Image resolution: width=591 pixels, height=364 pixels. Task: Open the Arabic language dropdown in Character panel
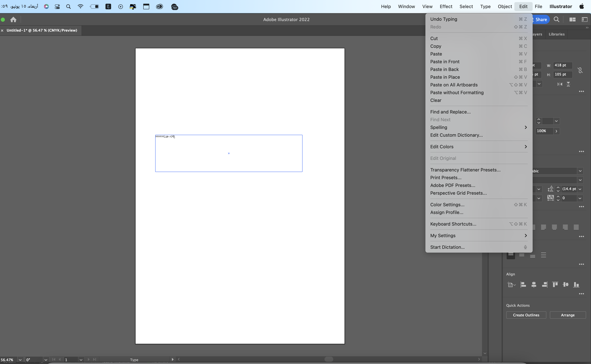[580, 171]
